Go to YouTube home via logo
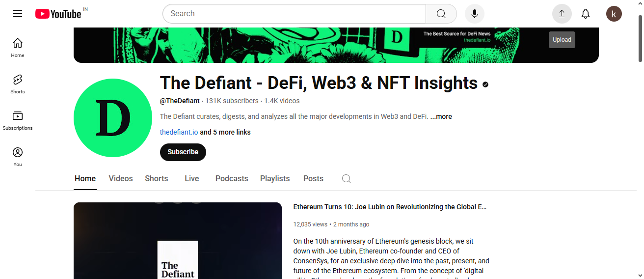Screen dimensions: 644x279 58,14
